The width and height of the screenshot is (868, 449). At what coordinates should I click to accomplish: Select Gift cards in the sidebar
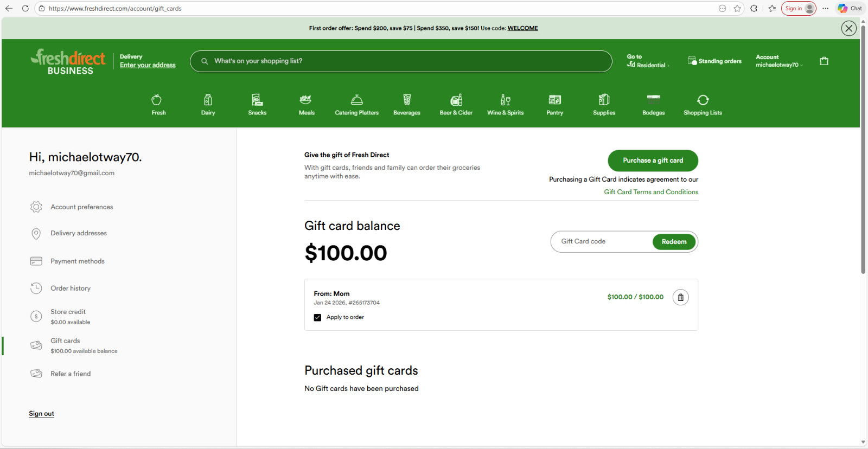(x=84, y=346)
